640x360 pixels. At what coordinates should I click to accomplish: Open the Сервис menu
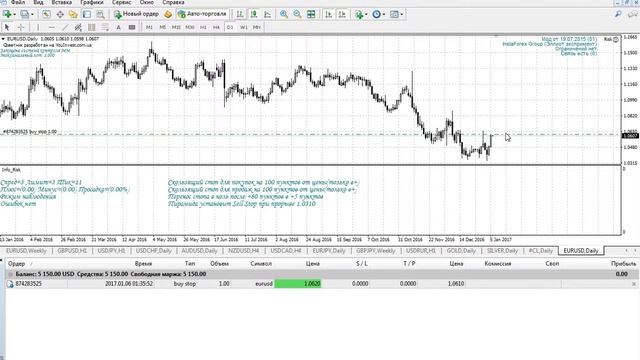tap(121, 2)
